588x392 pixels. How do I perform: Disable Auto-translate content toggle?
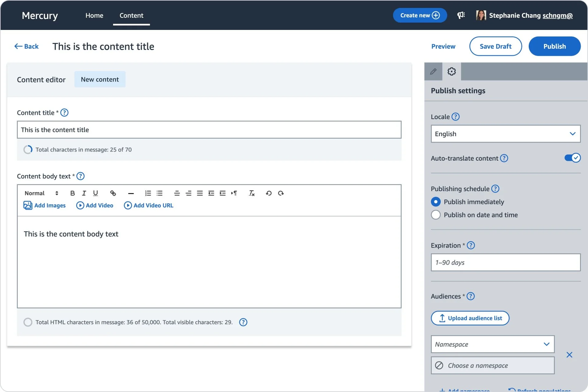(x=572, y=158)
